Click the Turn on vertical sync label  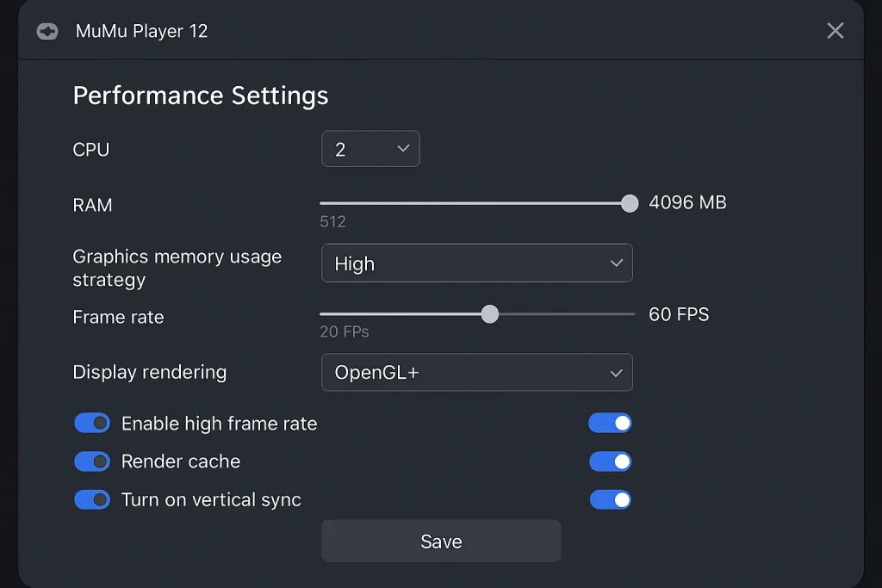click(211, 500)
